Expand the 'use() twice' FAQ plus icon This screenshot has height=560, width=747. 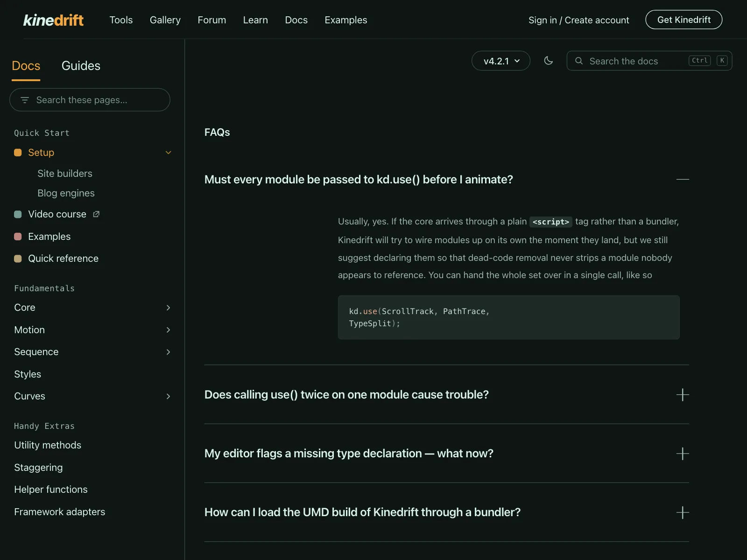[x=683, y=395]
